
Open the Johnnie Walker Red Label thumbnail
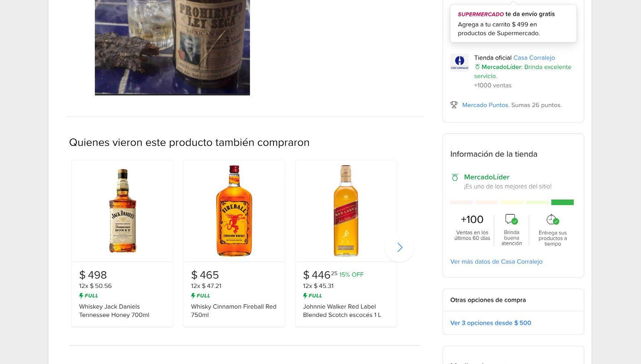point(346,211)
